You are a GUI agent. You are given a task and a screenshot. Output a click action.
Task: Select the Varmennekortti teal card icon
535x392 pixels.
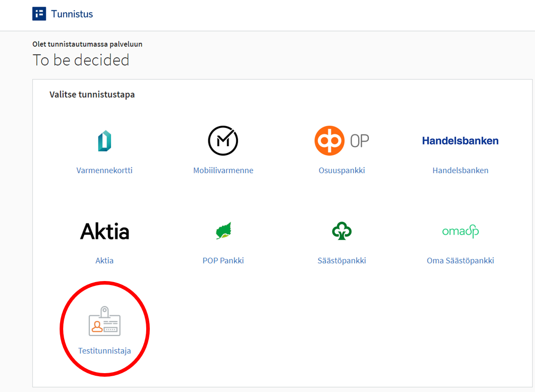(104, 141)
